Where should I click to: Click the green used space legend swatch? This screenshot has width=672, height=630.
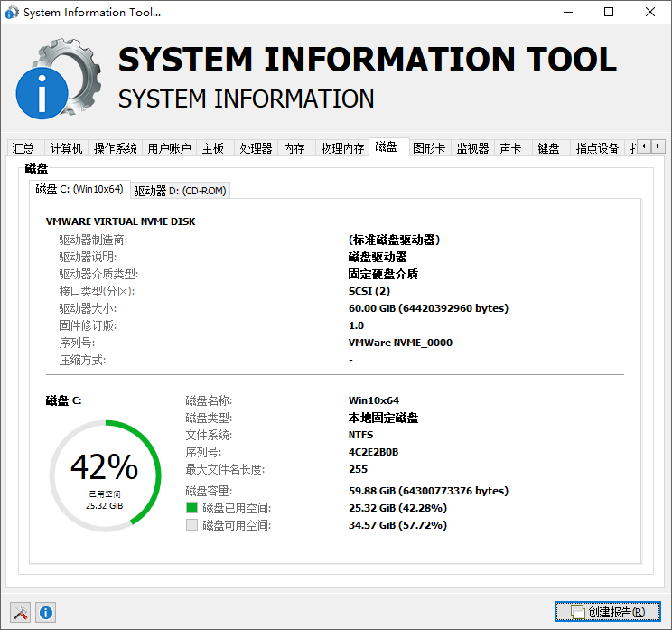point(191,508)
